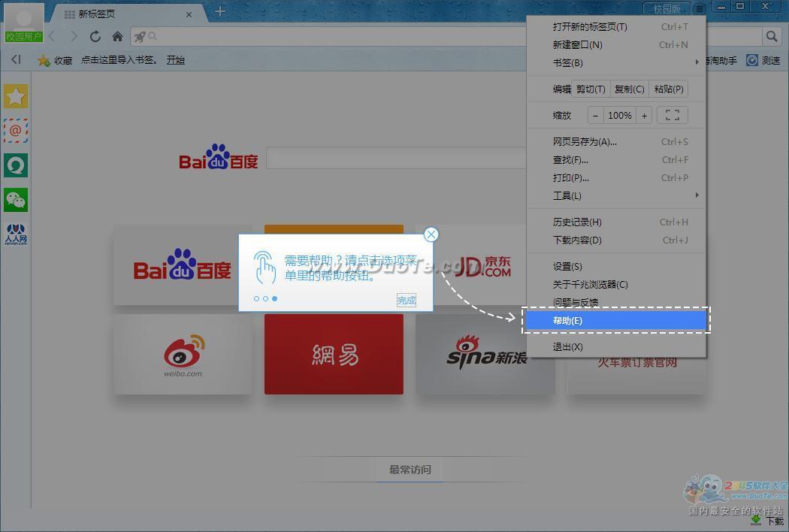Go to the home page icon
The height and width of the screenshot is (532, 789).
click(x=117, y=36)
